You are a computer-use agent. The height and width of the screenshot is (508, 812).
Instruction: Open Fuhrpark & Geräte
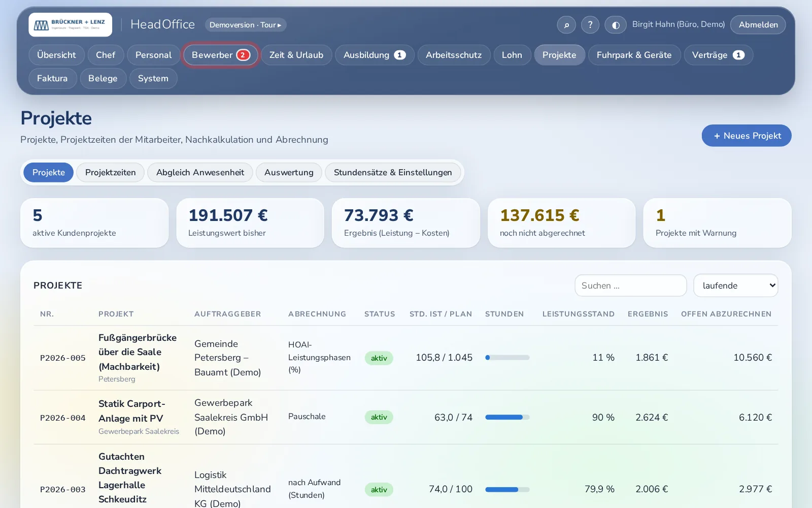point(634,55)
